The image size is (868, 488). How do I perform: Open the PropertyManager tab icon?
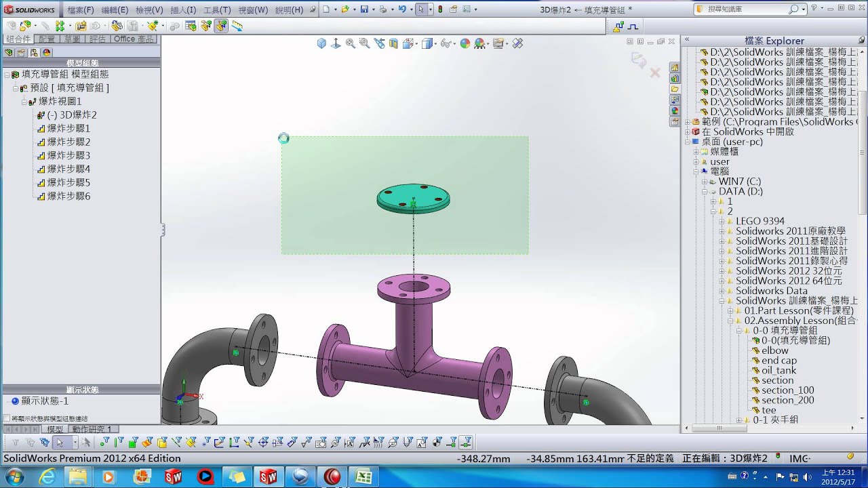[21, 52]
